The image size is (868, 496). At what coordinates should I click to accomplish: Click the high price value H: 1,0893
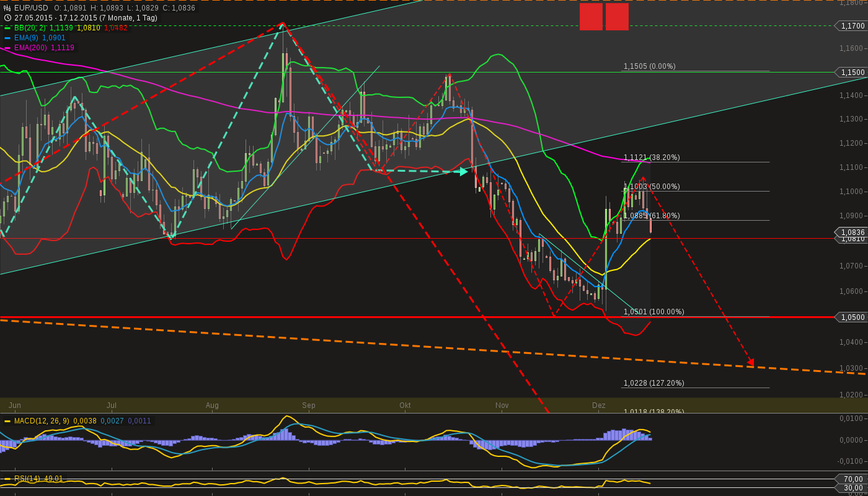point(107,8)
